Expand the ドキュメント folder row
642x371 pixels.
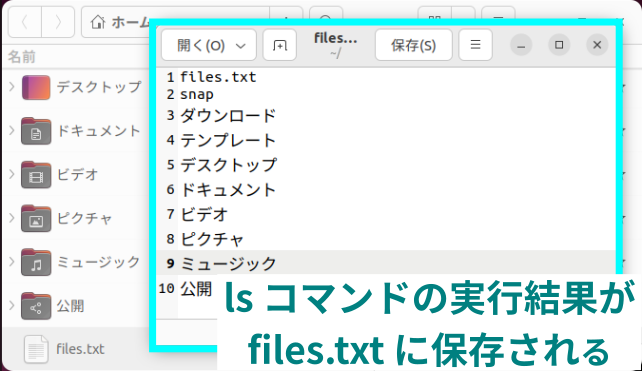coord(12,131)
